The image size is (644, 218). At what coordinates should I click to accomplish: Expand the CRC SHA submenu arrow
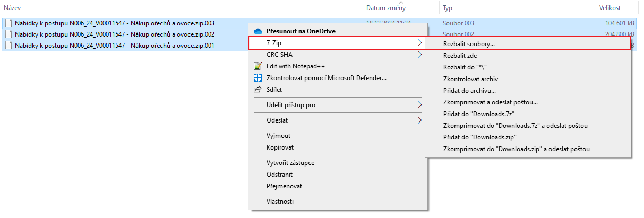[419, 55]
